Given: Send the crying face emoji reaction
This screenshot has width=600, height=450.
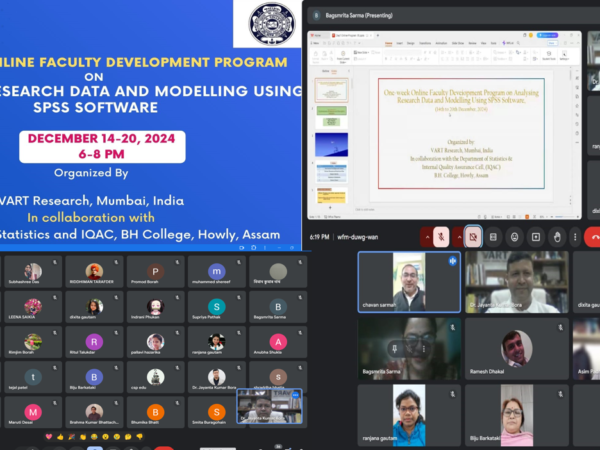Looking at the screenshot, I should pyautogui.click(x=117, y=436).
